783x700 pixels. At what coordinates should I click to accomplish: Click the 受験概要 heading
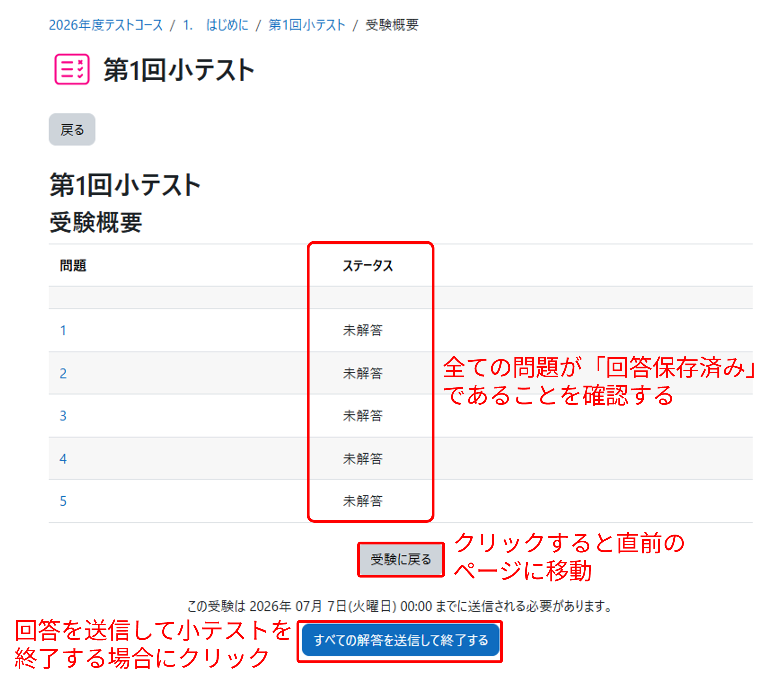96,223
